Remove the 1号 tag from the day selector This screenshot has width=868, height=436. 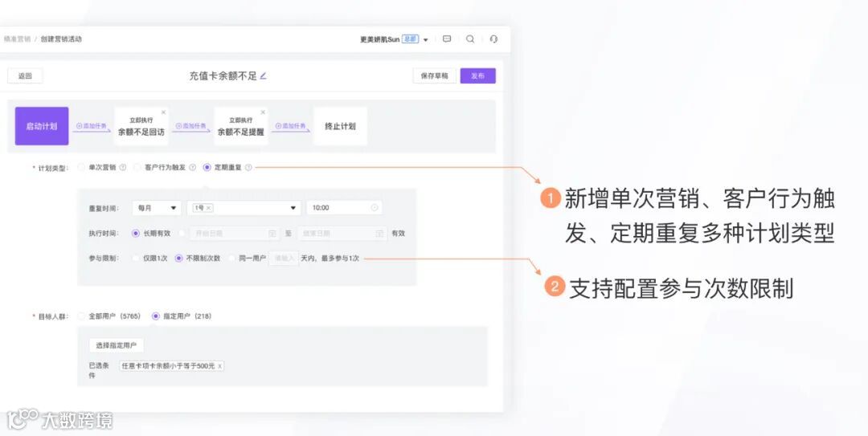[x=209, y=208]
